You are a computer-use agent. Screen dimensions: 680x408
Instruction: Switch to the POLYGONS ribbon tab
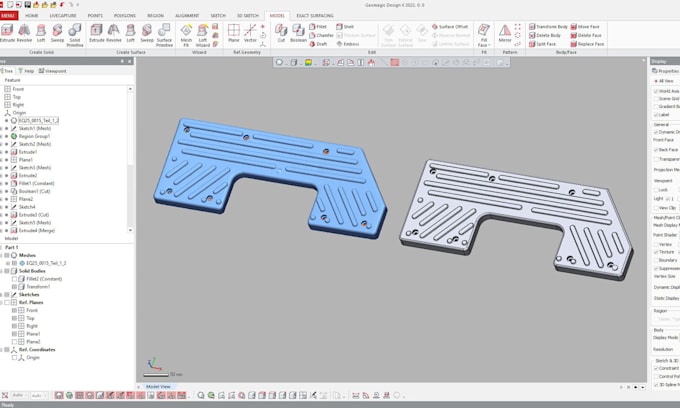(x=125, y=16)
